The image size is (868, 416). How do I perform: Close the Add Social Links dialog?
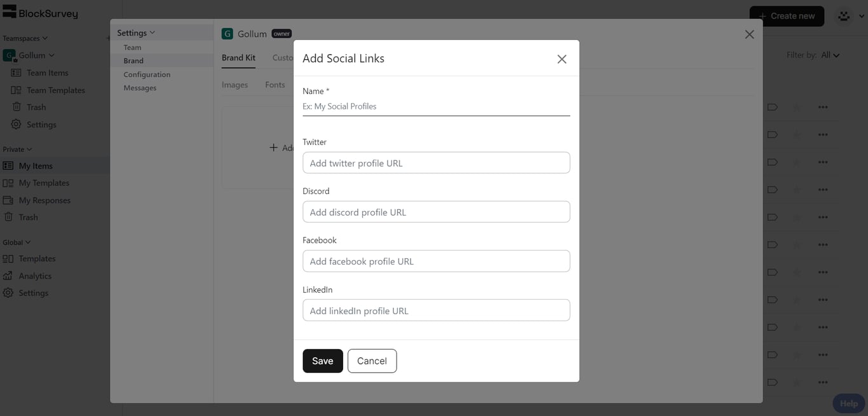[562, 59]
